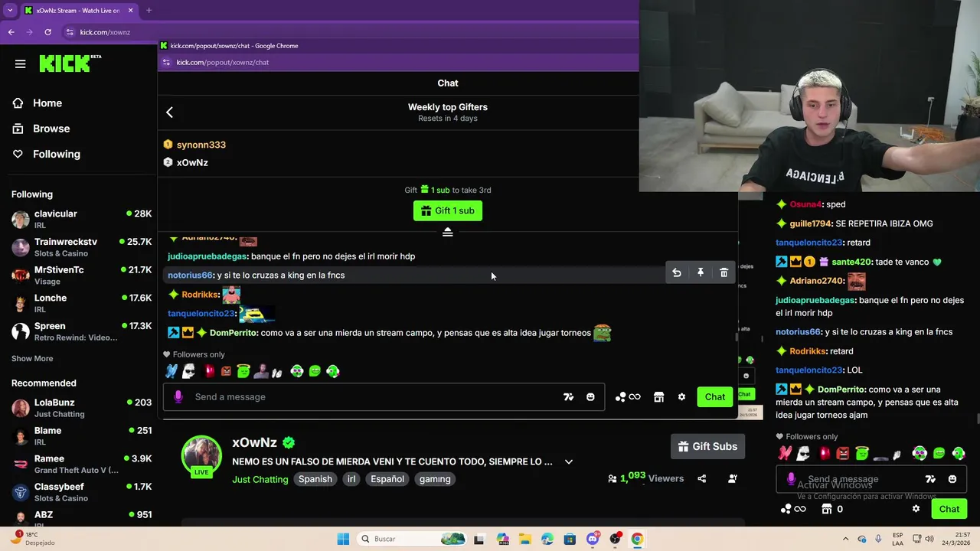The image size is (980, 551).
Task: Click the Buscar taskbar search box
Action: coord(411,539)
